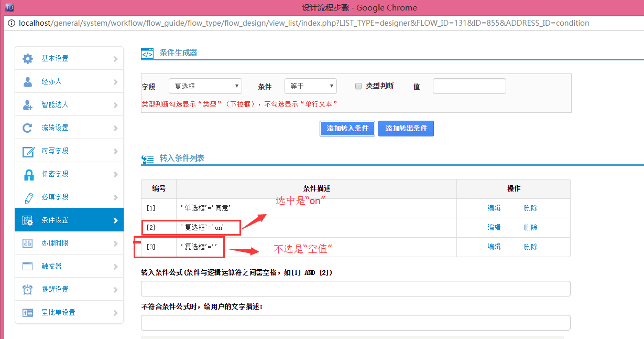
Task: Click the gear icon beside 基本设置
Action: point(28,59)
